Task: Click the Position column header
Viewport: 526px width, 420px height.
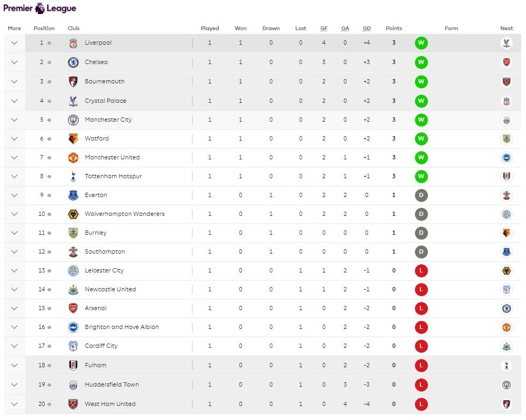Action: [x=44, y=29]
